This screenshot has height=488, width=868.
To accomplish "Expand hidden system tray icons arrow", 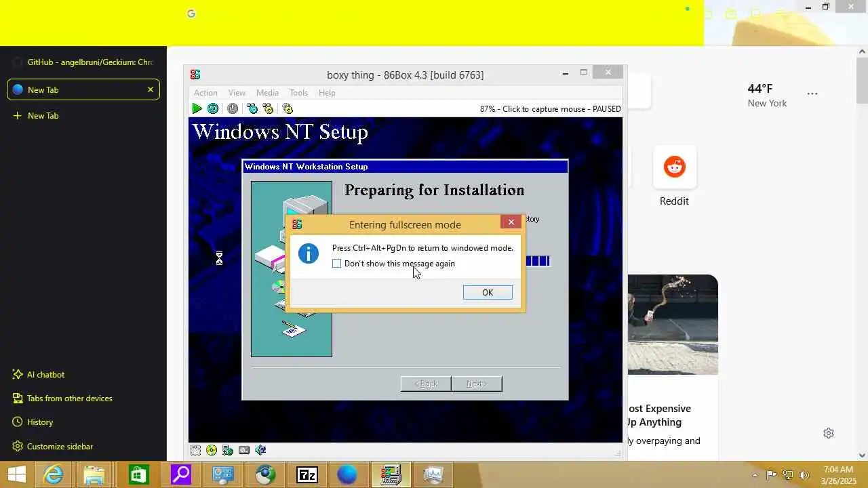I will (x=755, y=475).
